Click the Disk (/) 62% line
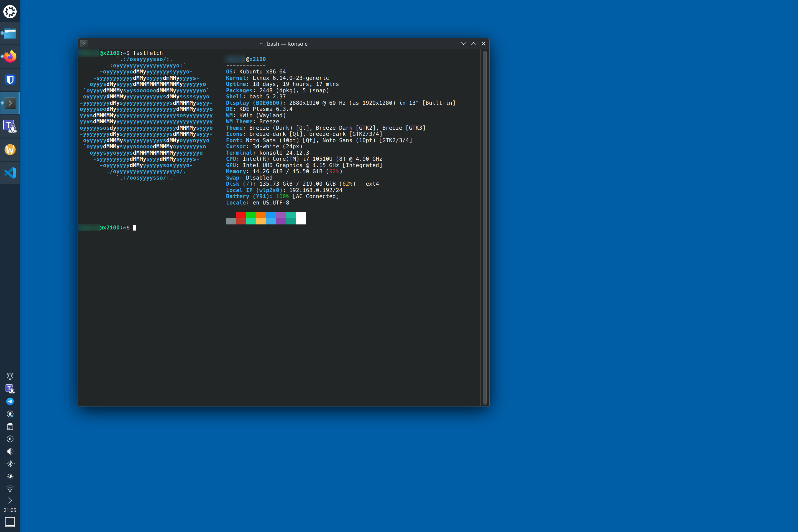Screen dimensions: 798x532 (x=302, y=184)
